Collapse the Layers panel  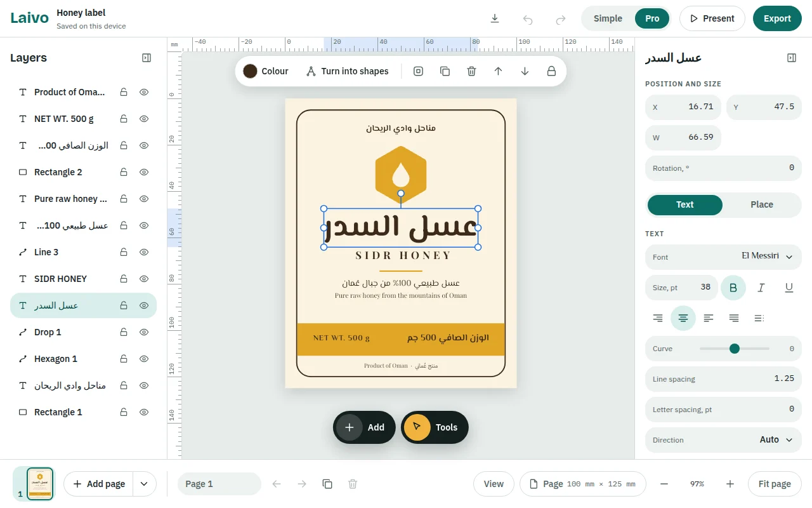(147, 58)
